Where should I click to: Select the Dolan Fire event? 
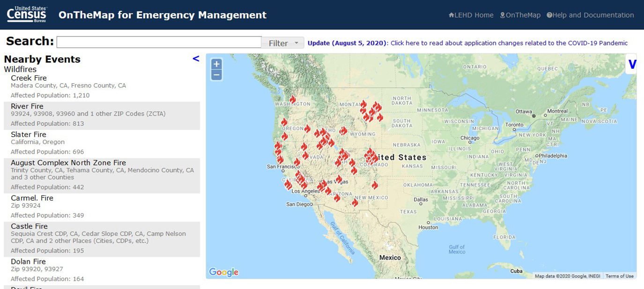coord(102,271)
